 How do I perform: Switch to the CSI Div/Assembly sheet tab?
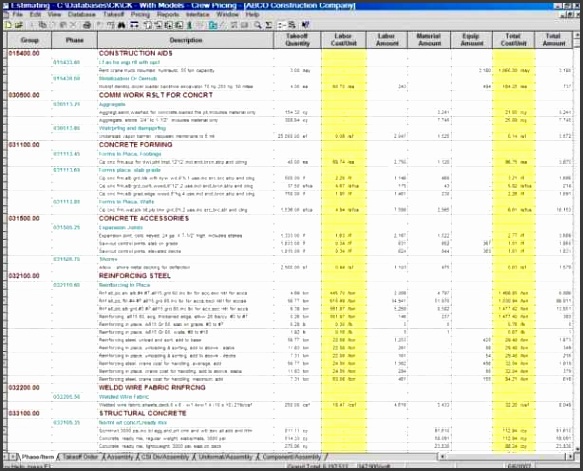(165, 457)
